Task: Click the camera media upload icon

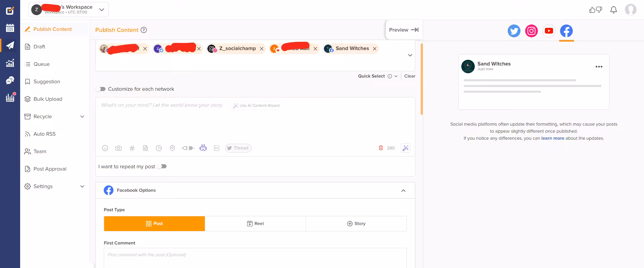Action: 119,148
